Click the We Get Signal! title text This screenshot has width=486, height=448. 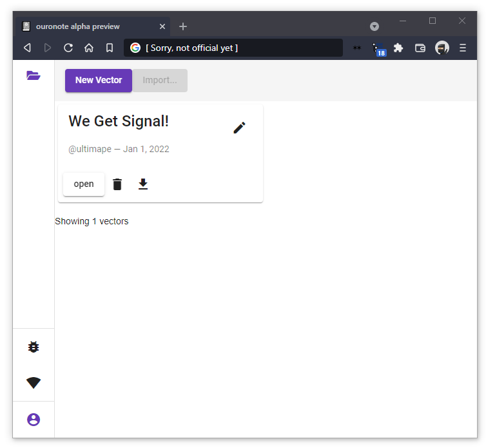pyautogui.click(x=119, y=121)
